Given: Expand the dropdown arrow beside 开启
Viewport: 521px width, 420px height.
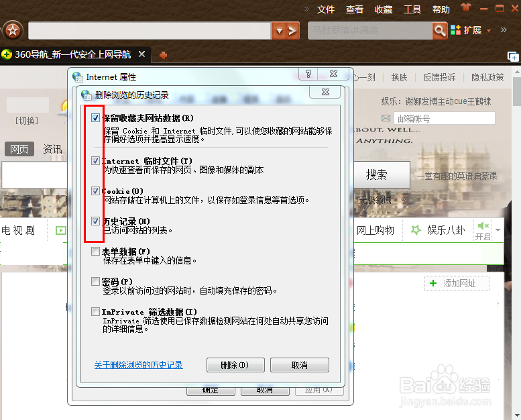Looking at the screenshot, I should coord(498,229).
